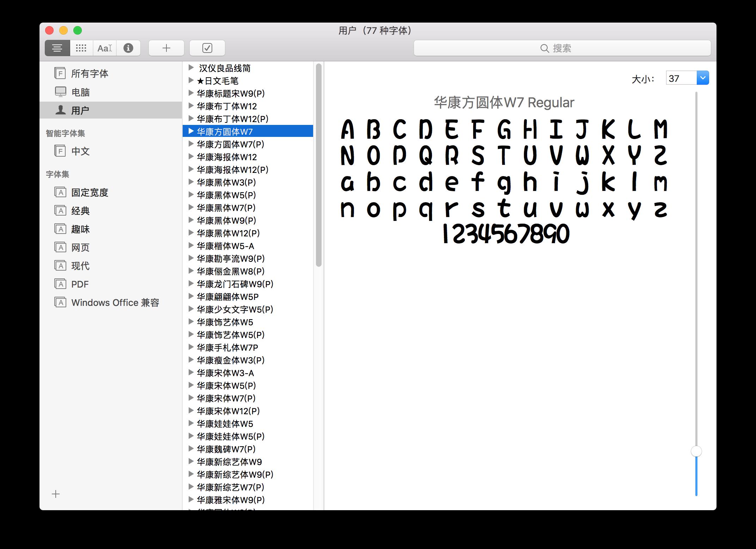Expand the 汉仪良品线简 font family

[x=191, y=67]
